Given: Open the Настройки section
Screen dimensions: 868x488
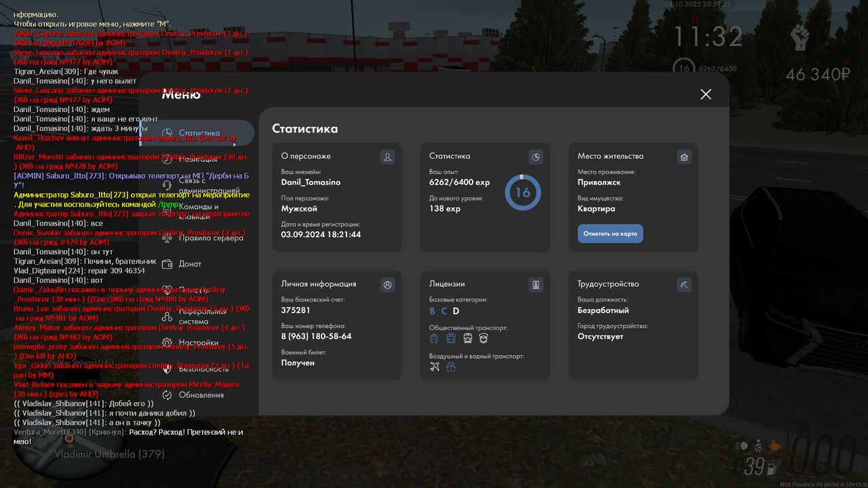Looking at the screenshot, I should pyautogui.click(x=197, y=343).
